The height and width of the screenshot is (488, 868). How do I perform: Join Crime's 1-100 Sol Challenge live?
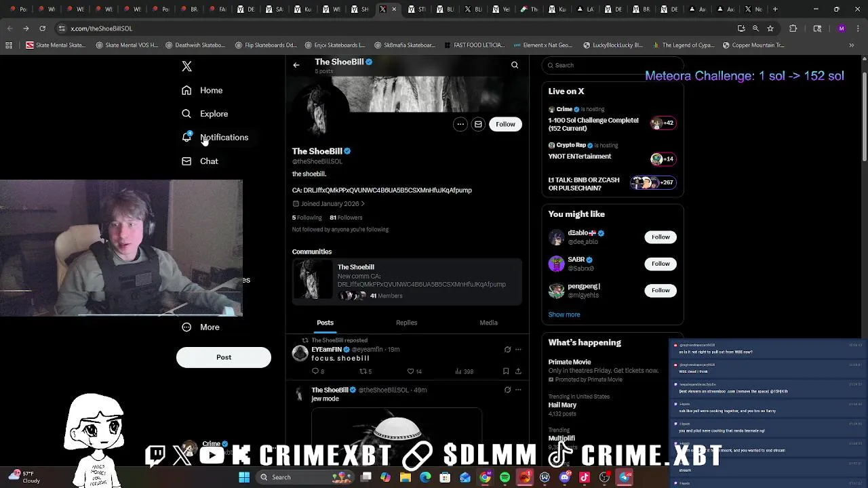pos(612,120)
